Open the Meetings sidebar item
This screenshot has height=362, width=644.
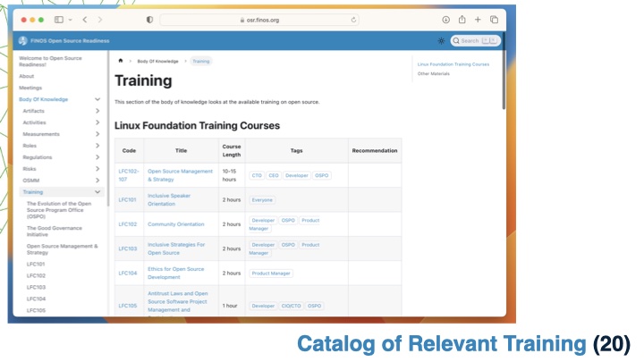[30, 88]
